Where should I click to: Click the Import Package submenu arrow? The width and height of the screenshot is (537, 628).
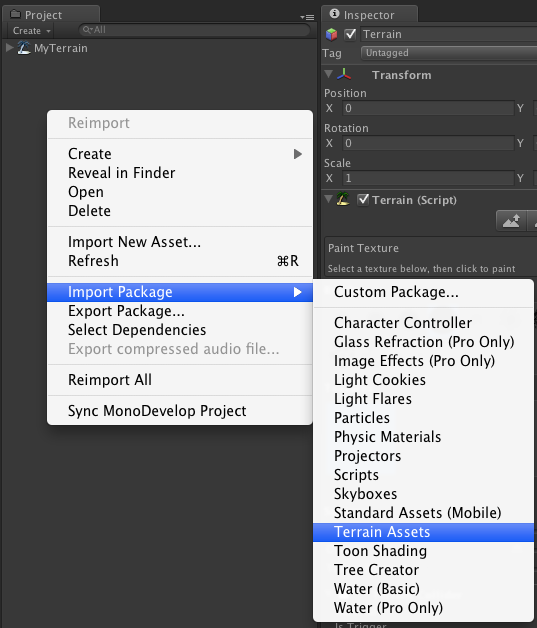298,292
